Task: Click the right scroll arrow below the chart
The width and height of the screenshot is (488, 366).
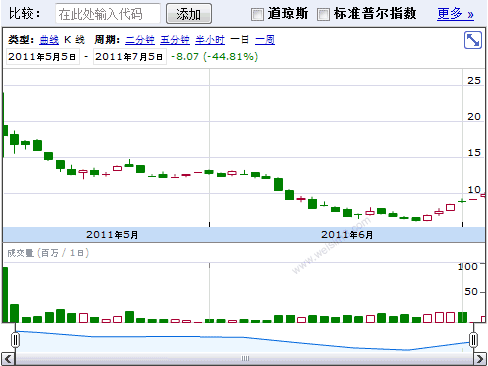Action: (480, 359)
